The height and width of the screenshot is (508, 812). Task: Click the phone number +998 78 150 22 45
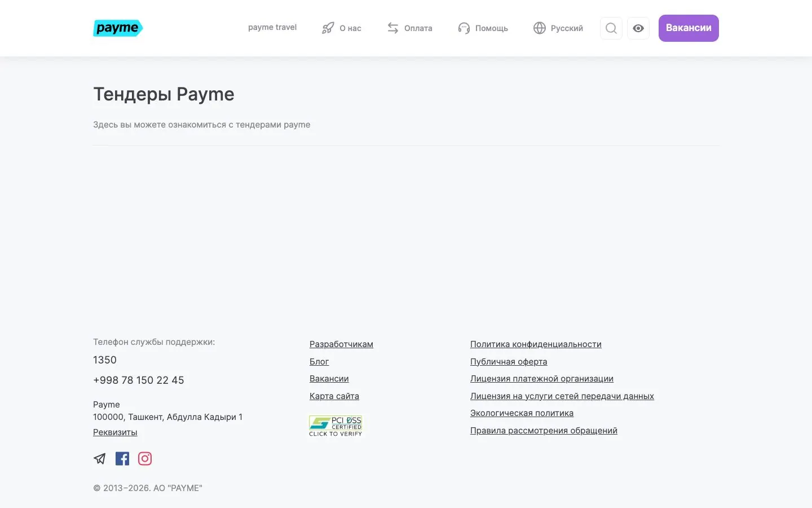(139, 380)
